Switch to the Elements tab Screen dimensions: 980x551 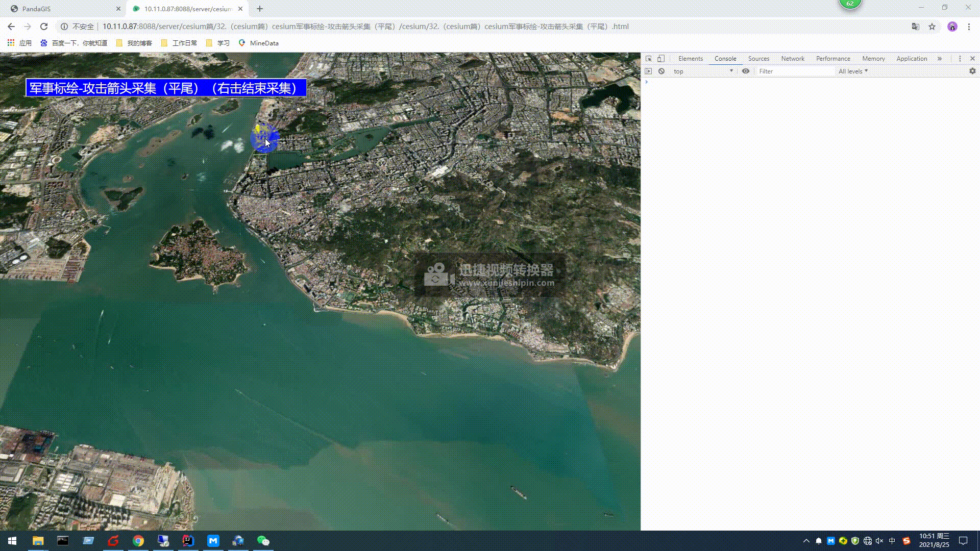tap(690, 59)
